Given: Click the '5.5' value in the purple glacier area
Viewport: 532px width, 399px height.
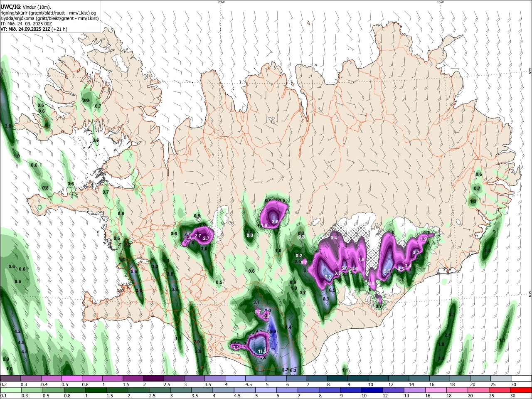Looking at the screenshot, I should 386,271.
